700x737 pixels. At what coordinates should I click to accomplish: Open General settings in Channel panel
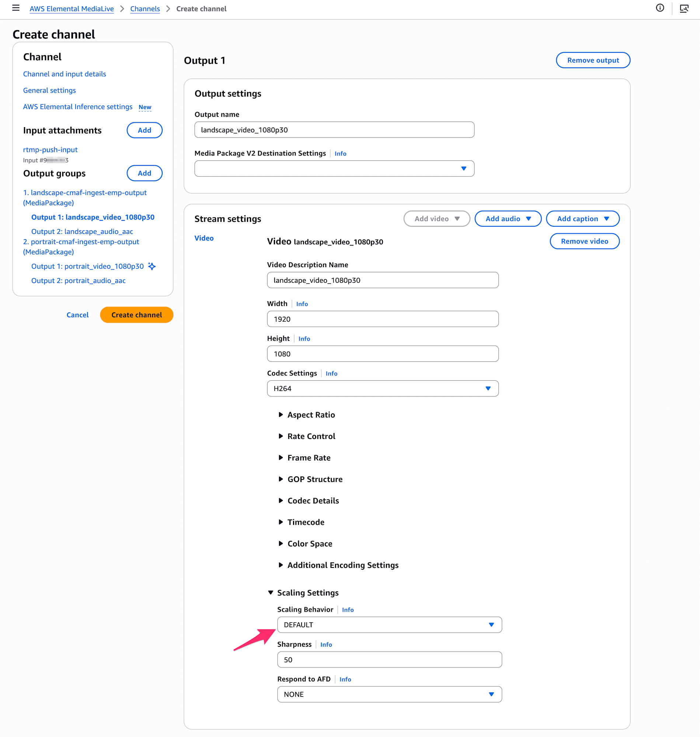49,90
